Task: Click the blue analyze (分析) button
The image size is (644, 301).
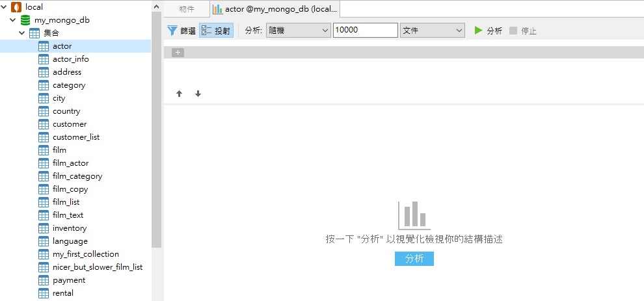Action: (x=414, y=259)
